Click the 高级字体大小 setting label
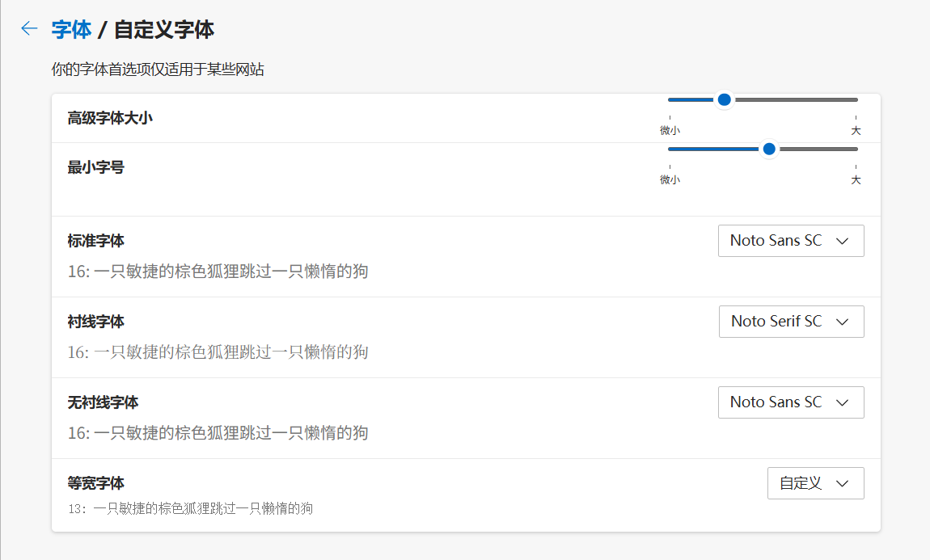This screenshot has width=930, height=560. (110, 118)
